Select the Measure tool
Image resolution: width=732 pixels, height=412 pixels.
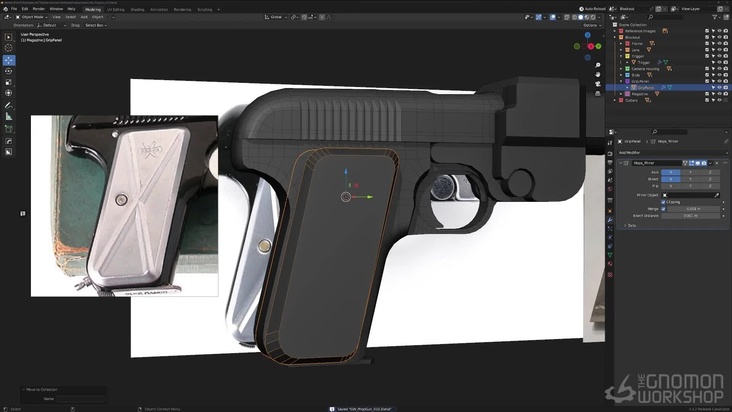coord(8,117)
